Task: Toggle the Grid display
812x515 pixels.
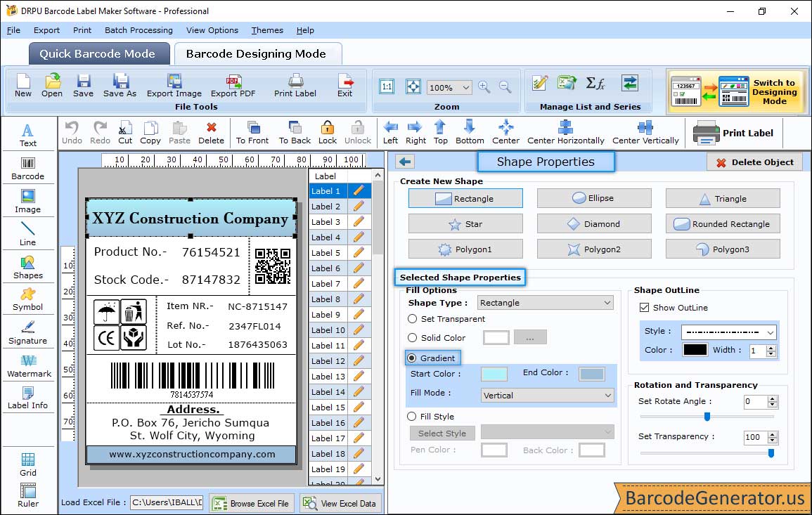Action: pyautogui.click(x=28, y=465)
